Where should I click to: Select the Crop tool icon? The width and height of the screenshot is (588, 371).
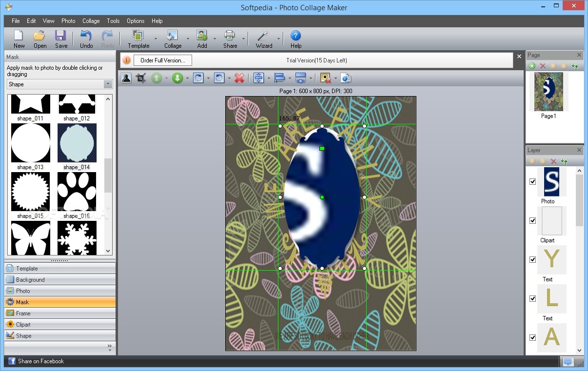141,78
